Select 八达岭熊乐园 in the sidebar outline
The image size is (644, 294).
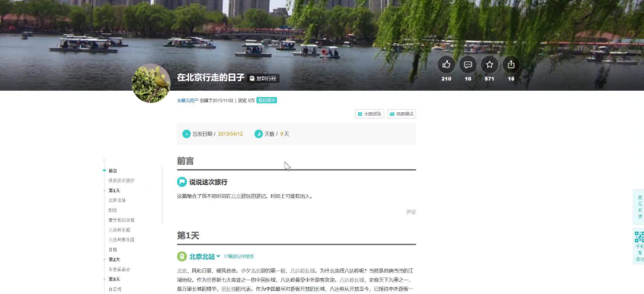coord(121,239)
